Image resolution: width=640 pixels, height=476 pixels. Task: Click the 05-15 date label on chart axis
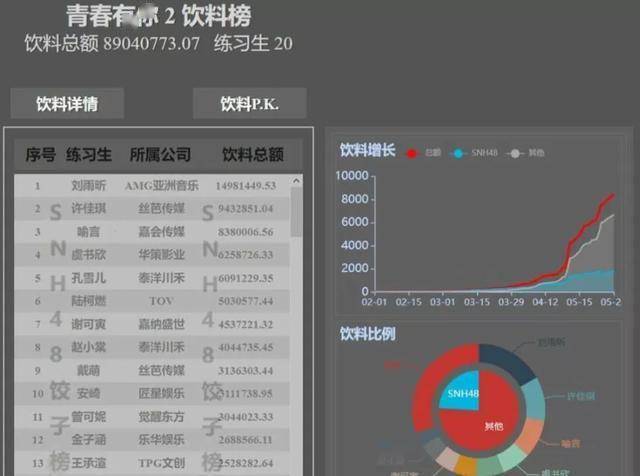pyautogui.click(x=579, y=302)
